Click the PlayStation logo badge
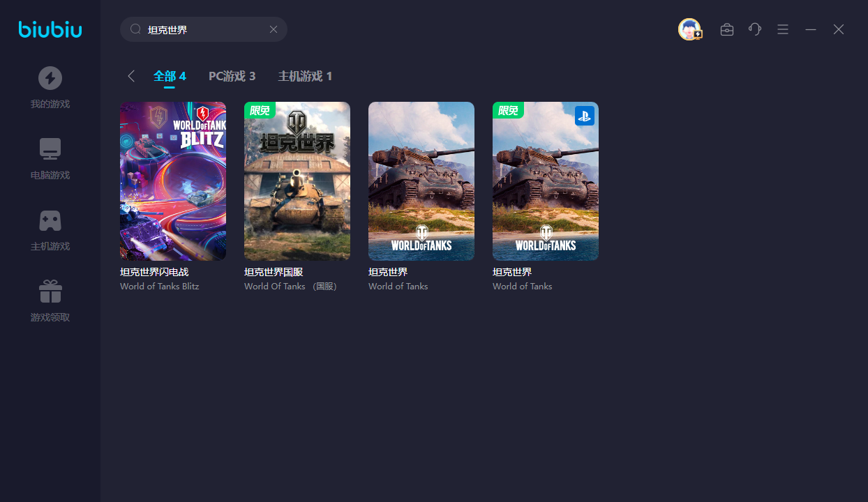This screenshot has height=502, width=868. tap(585, 116)
